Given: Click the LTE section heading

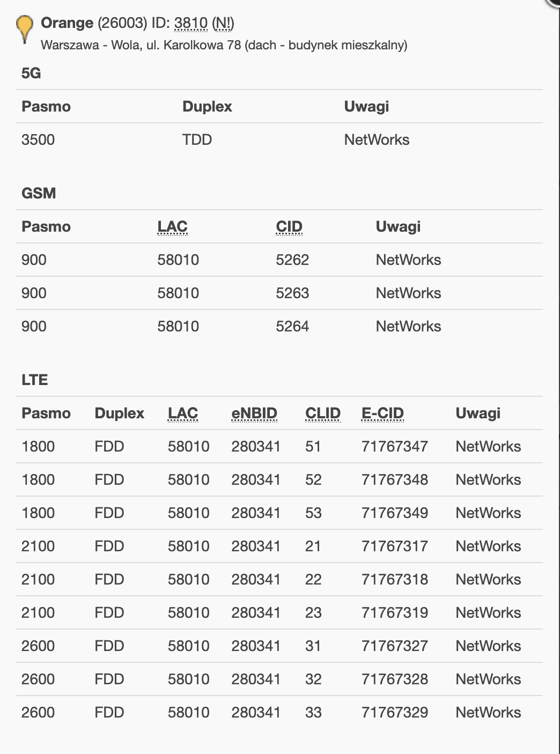Looking at the screenshot, I should pyautogui.click(x=35, y=380).
